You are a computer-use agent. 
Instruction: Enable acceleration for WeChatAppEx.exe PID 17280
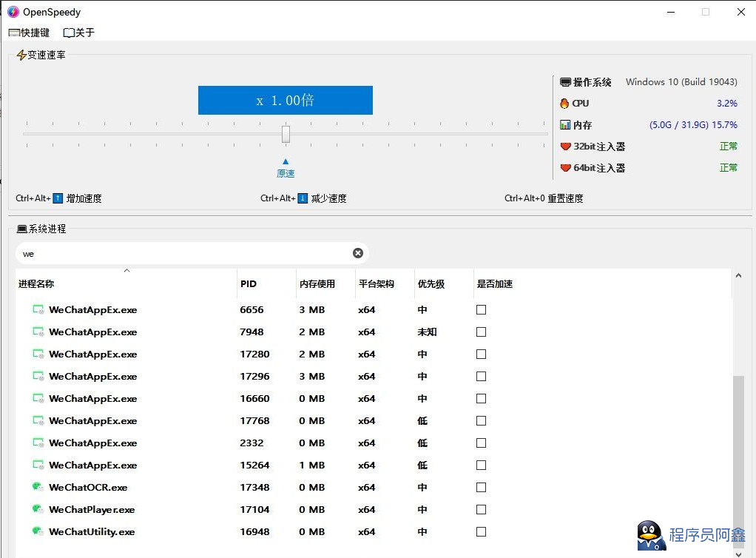point(481,354)
